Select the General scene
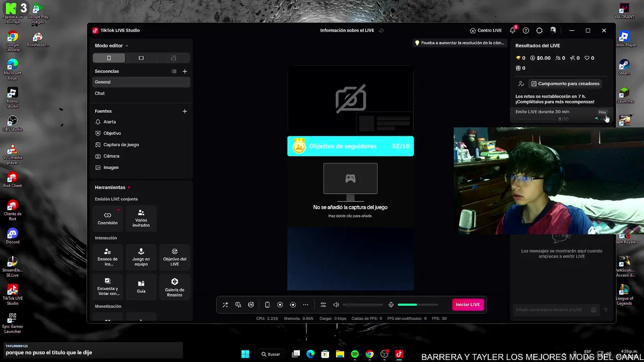 141,82
